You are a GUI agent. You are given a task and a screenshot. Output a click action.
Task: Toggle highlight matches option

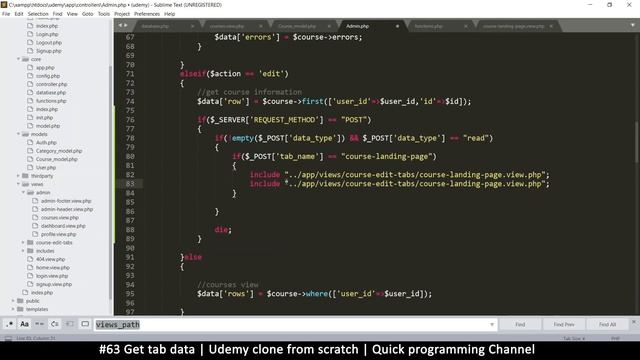coord(85,324)
